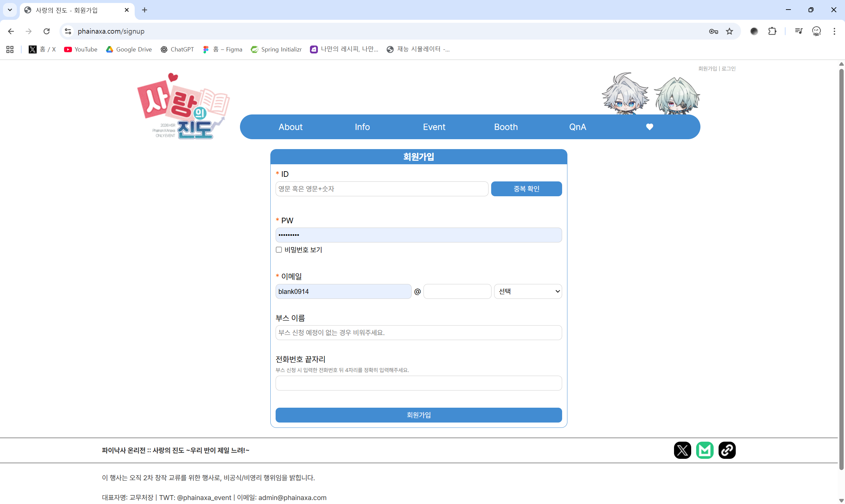Submit the form with 회원가입 button
This screenshot has height=504, width=845.
point(418,415)
